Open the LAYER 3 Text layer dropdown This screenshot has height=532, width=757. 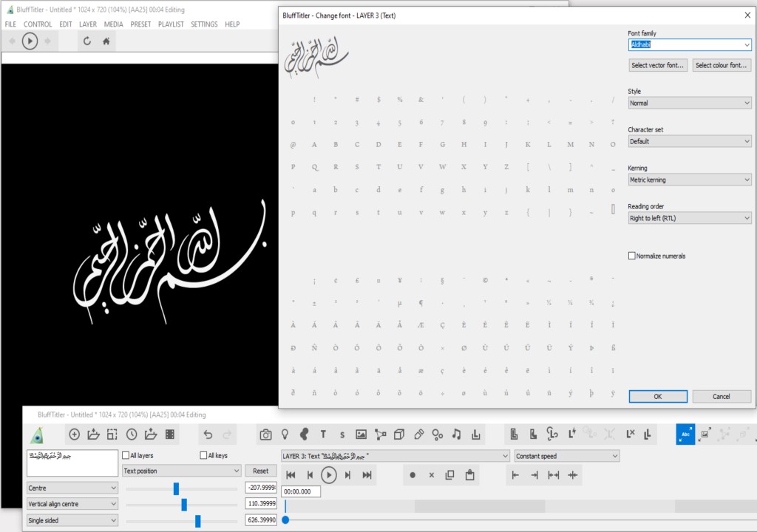tap(395, 456)
